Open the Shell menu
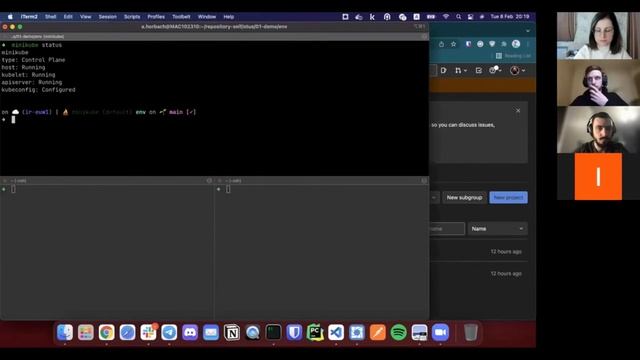 click(51, 17)
